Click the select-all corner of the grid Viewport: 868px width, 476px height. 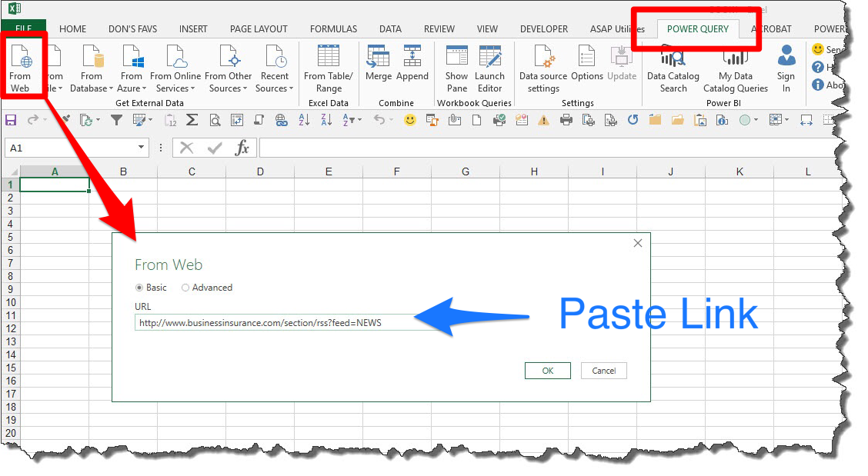click(11, 171)
